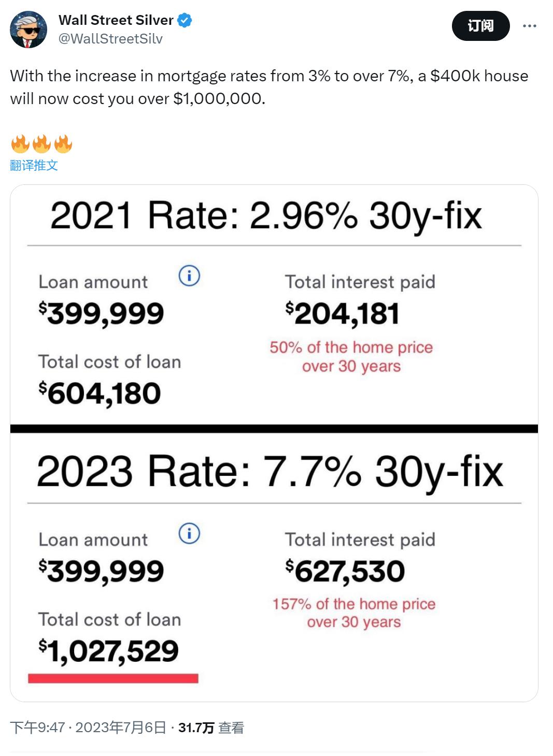This screenshot has width=553, height=756.
Task: Select the $204,181 total interest figure
Action: click(x=342, y=314)
